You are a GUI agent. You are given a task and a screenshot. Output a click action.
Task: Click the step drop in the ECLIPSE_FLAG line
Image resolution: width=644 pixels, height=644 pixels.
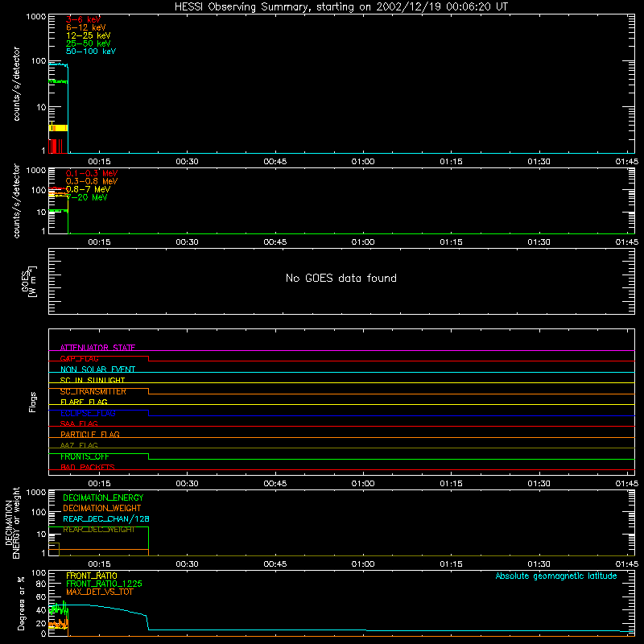(x=148, y=413)
